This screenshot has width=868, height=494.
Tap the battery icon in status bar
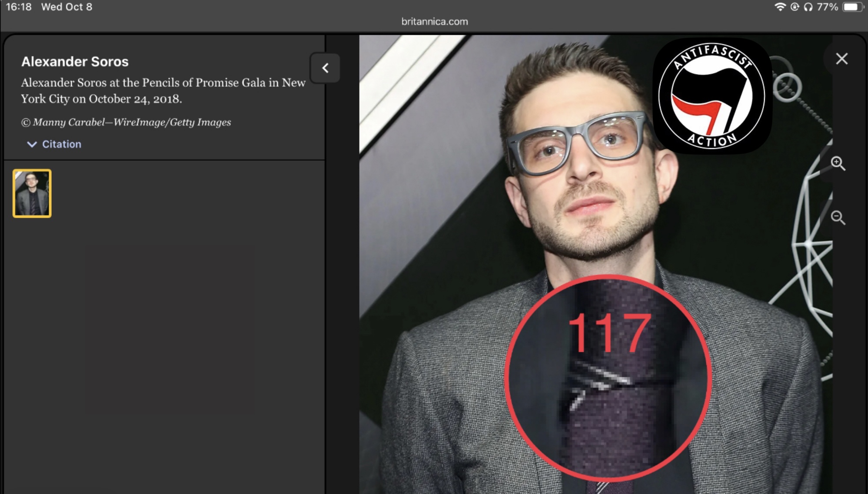(853, 7)
